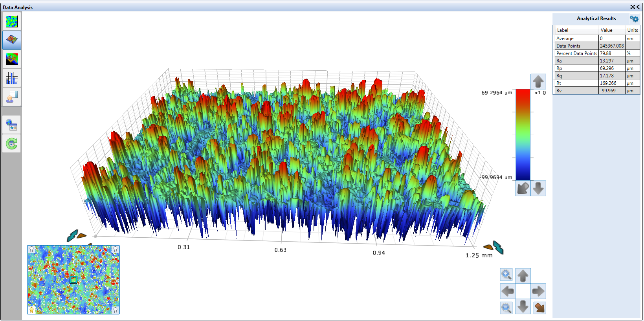Click the green refresh analysis icon
Screen dimensions: 644x321
pyautogui.click(x=12, y=144)
